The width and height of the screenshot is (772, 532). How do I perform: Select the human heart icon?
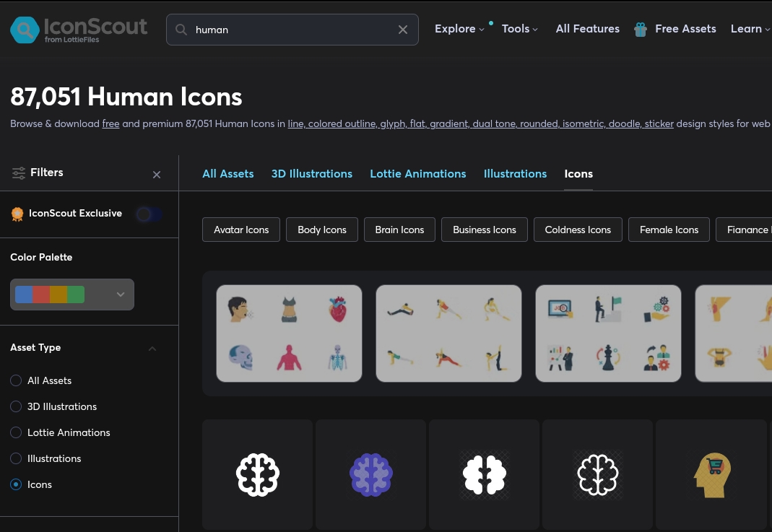pos(338,309)
